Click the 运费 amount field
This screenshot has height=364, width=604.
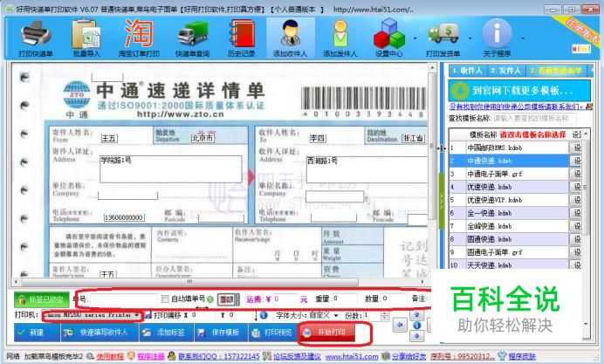pyautogui.click(x=285, y=299)
